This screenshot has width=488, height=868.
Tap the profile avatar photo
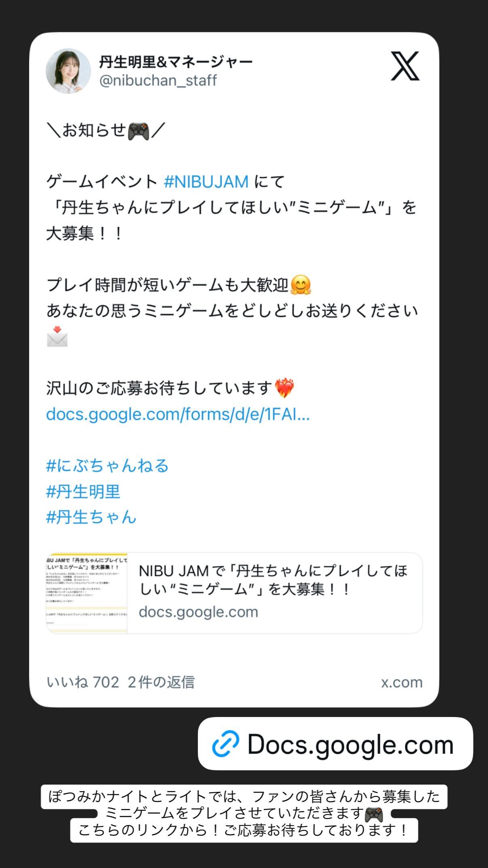(68, 71)
